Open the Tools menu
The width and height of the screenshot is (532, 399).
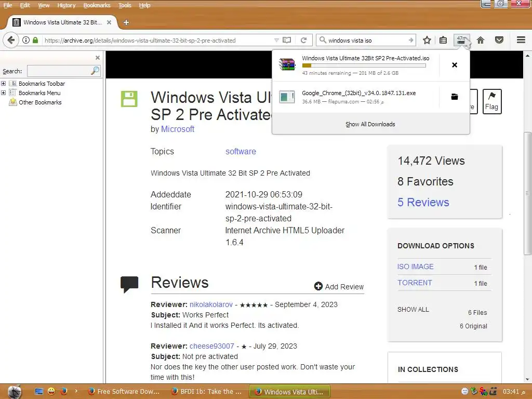tap(125, 5)
